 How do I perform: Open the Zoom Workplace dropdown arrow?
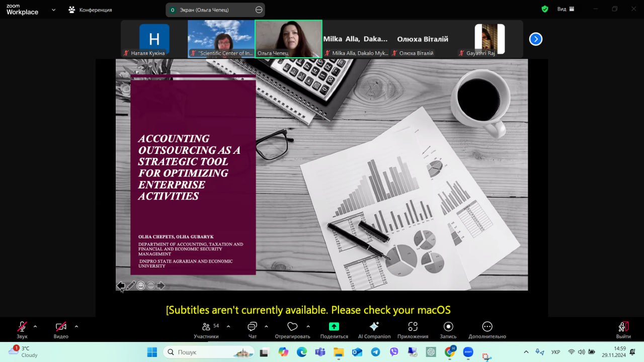54,10
